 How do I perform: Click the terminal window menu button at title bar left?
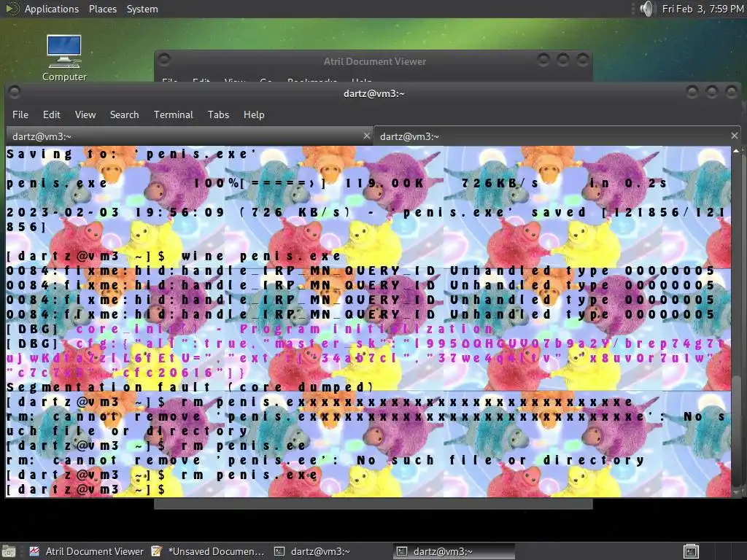click(x=15, y=92)
